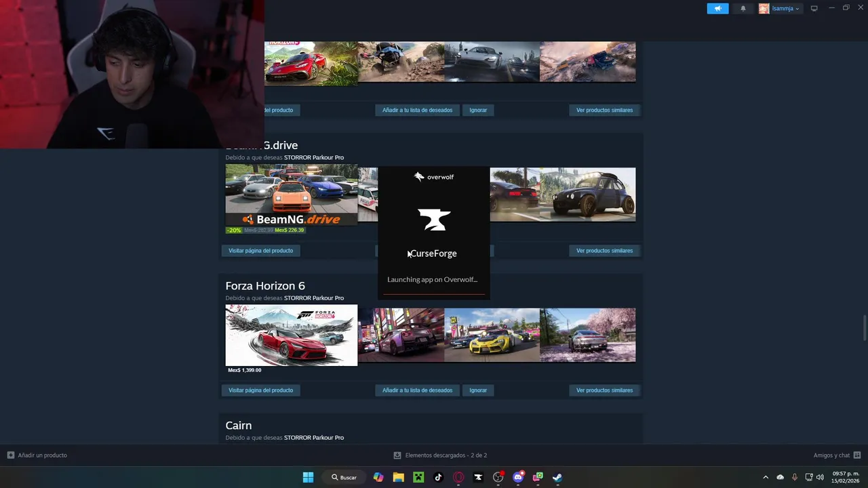This screenshot has width=868, height=488.
Task: Open OBS Studio from the taskbar
Action: coord(498,477)
